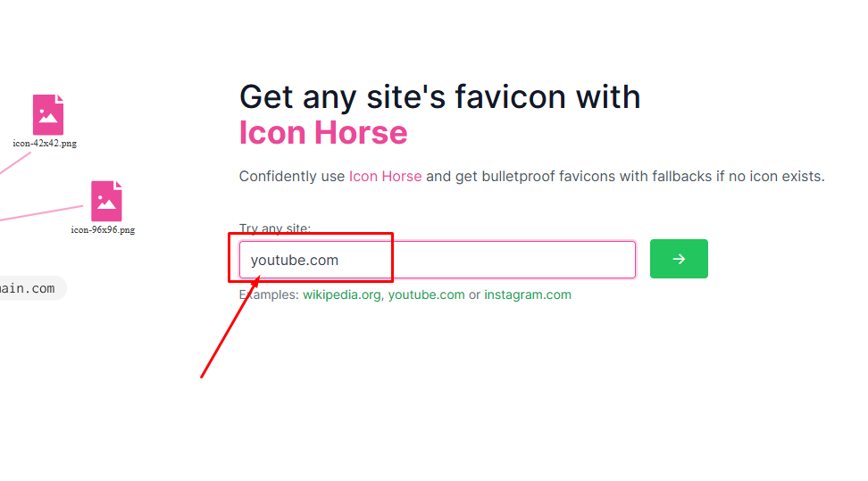
Task: Choose the green youtube.com example link
Action: point(426,294)
